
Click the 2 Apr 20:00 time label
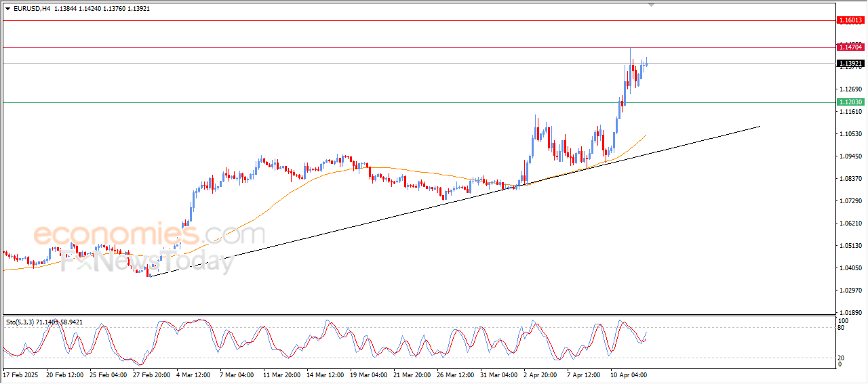point(540,375)
